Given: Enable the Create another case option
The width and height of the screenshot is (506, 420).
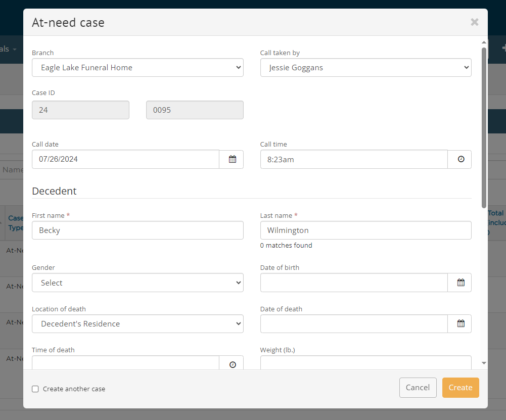Looking at the screenshot, I should tap(35, 389).
